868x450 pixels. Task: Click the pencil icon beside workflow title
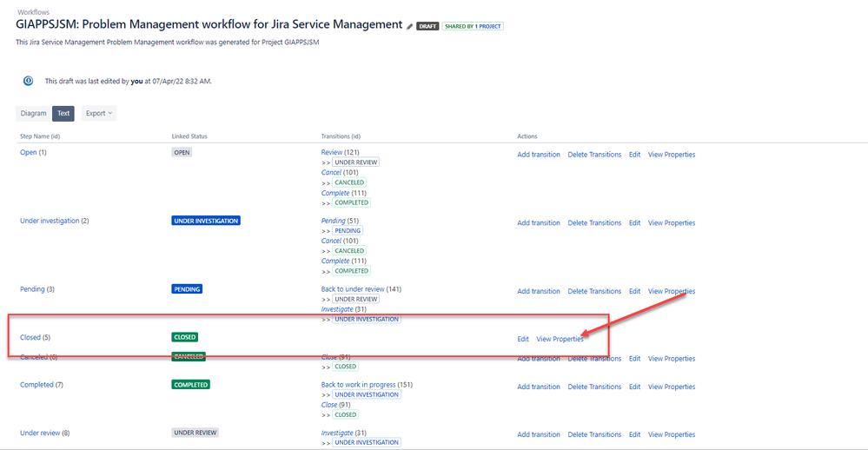(x=409, y=27)
